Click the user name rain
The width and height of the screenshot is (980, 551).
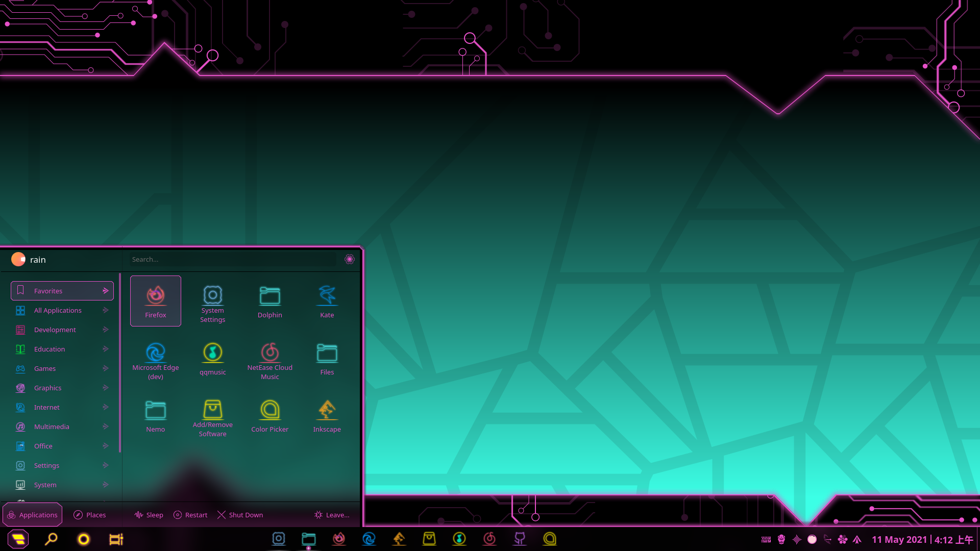click(38, 260)
